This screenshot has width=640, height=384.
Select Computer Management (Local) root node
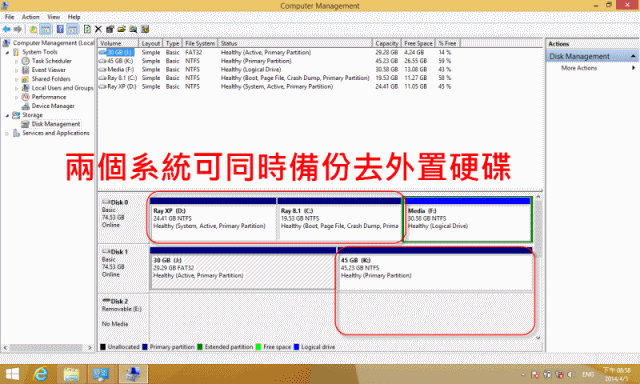coord(53,43)
